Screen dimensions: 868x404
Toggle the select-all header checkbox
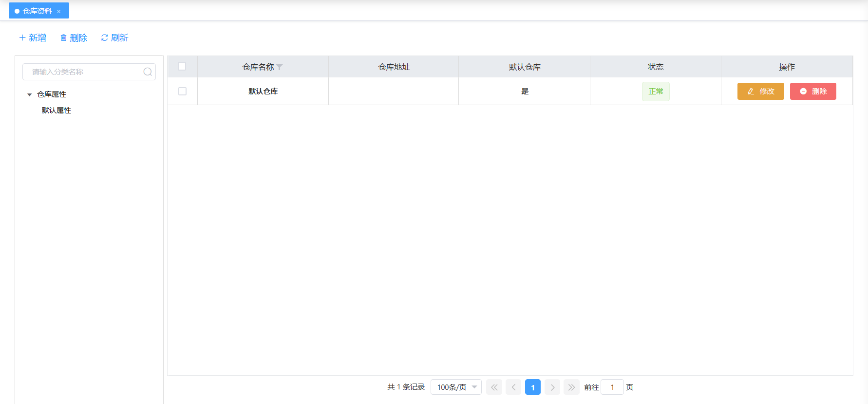(182, 67)
